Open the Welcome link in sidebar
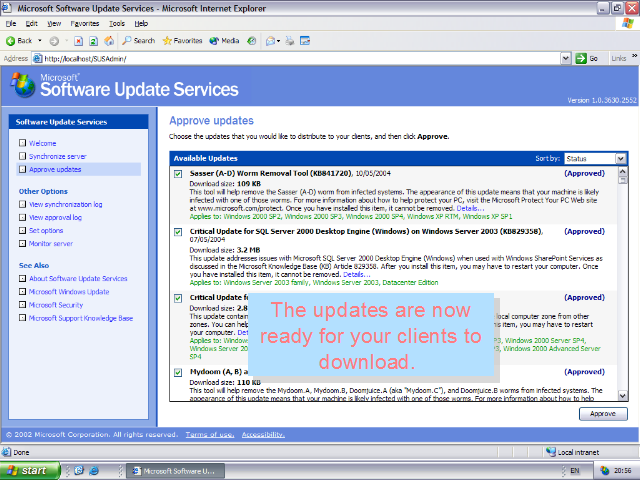Image resolution: width=640 pixels, height=480 pixels. [x=42, y=143]
